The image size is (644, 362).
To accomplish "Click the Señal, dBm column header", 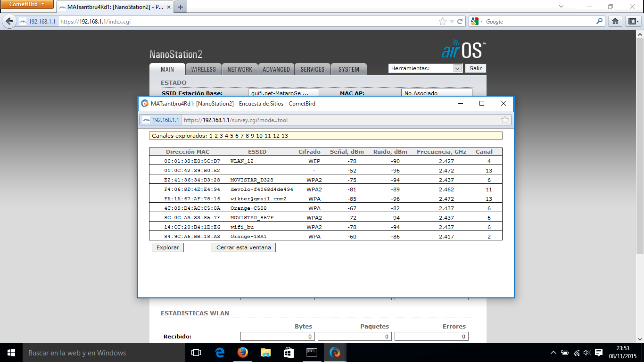I will coord(347,152).
